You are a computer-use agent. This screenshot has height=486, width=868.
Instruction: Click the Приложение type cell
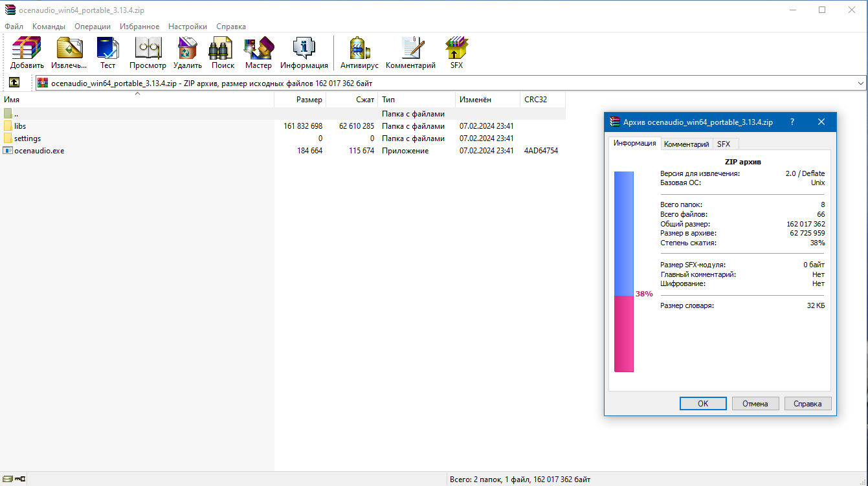tap(405, 151)
